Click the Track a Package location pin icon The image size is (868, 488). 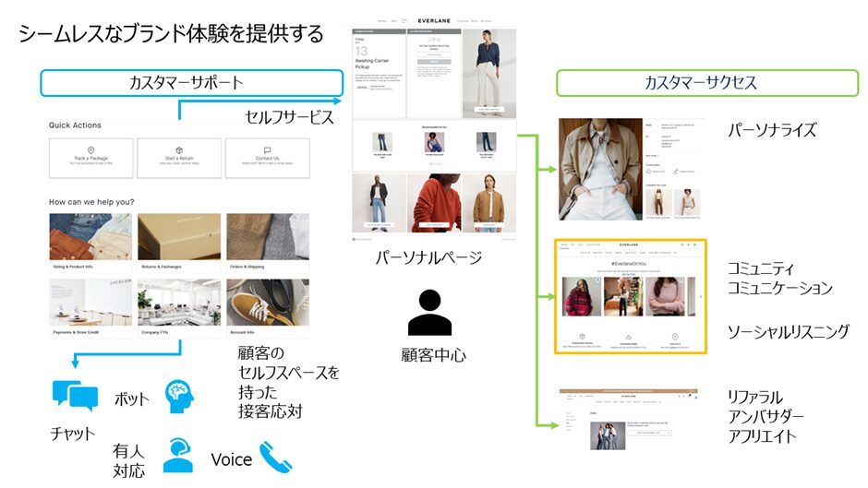click(x=91, y=149)
